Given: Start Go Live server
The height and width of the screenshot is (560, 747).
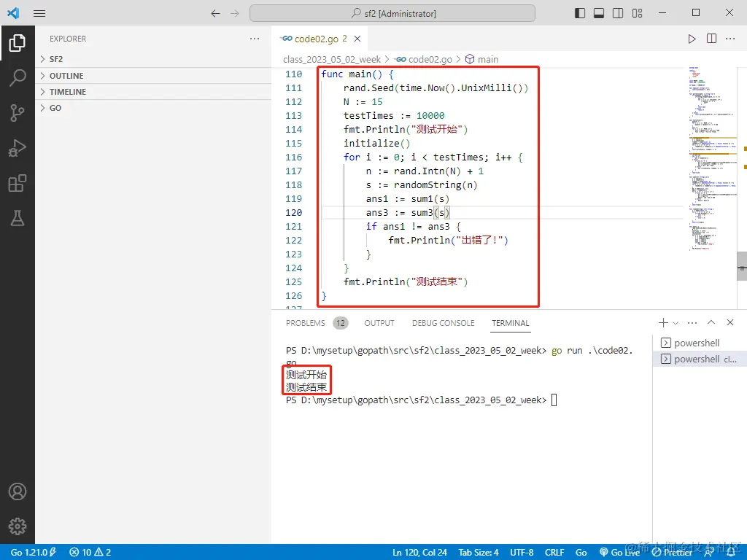Looking at the screenshot, I should click(x=619, y=553).
